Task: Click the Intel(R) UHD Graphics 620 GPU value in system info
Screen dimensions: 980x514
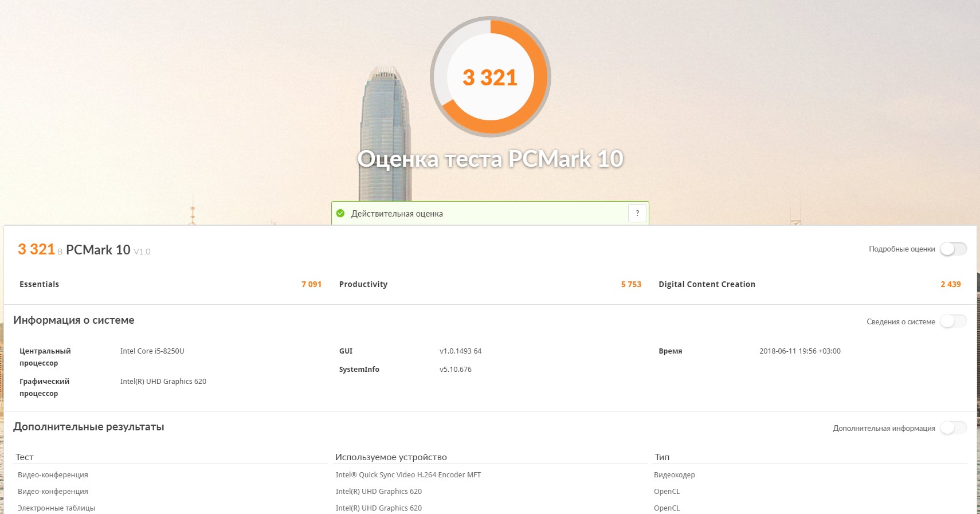Action: (163, 382)
